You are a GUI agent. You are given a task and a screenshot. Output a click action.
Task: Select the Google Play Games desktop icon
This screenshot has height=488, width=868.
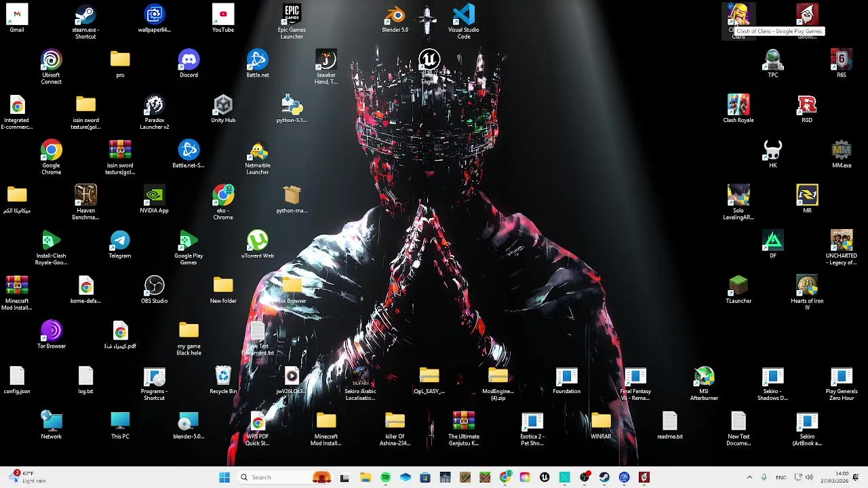(189, 248)
